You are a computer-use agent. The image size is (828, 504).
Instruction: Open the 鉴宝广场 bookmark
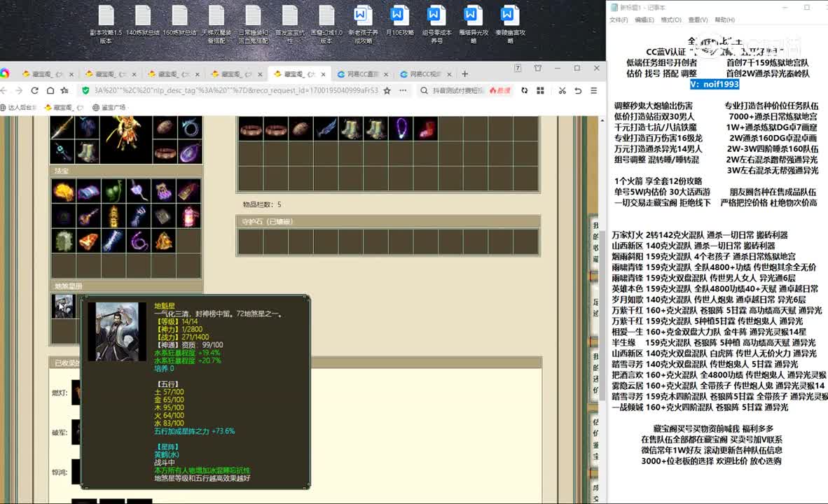[109, 108]
